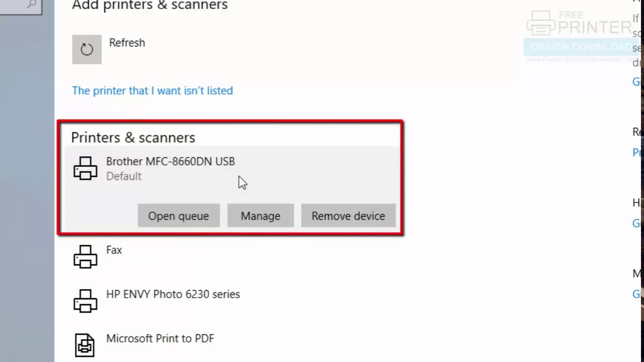Click the Fax device icon
644x362 pixels.
tap(85, 256)
